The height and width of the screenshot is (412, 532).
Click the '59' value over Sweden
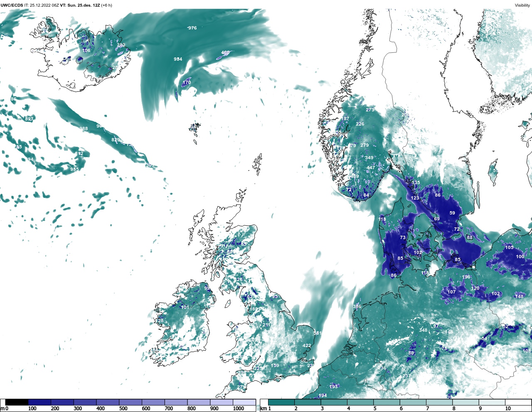pos(452,213)
